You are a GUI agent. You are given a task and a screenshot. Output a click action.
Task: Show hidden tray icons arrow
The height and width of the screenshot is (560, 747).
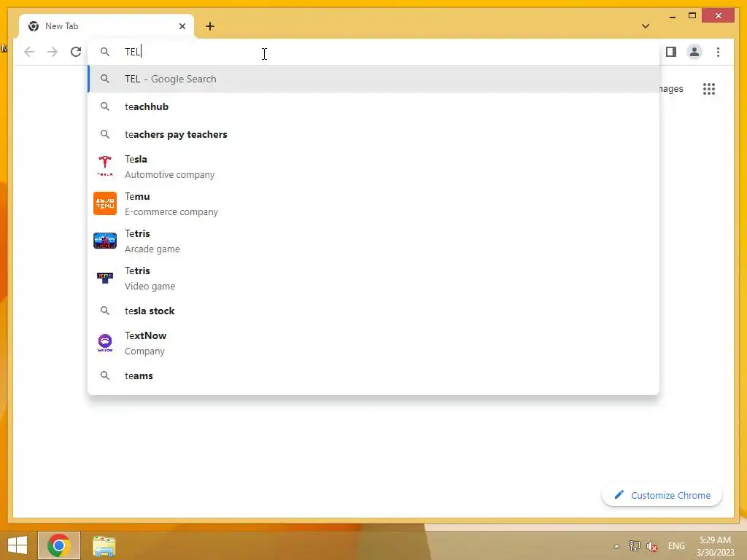(x=616, y=546)
